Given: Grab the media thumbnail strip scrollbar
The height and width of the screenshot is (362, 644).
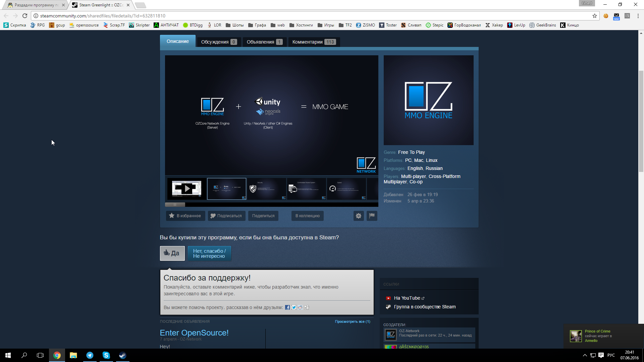Looking at the screenshot, I should point(175,204).
